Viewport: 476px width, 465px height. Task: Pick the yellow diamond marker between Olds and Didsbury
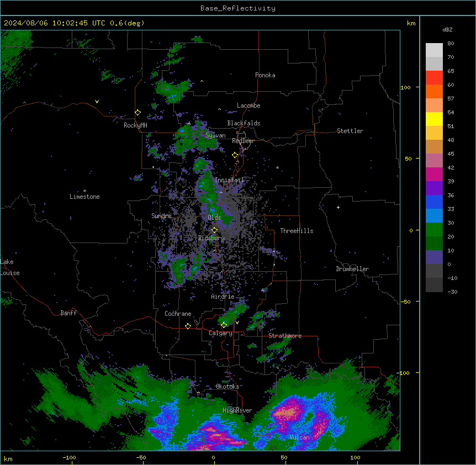pyautogui.click(x=215, y=230)
